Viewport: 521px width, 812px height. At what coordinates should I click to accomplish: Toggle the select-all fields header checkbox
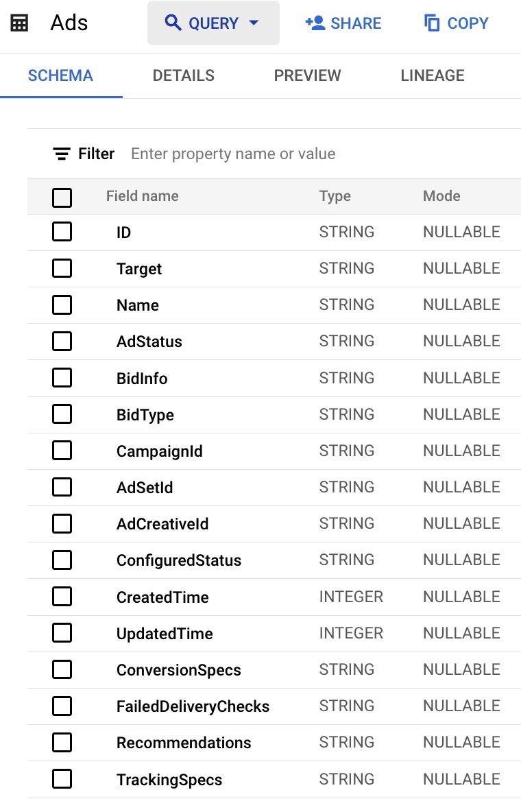pyautogui.click(x=62, y=198)
